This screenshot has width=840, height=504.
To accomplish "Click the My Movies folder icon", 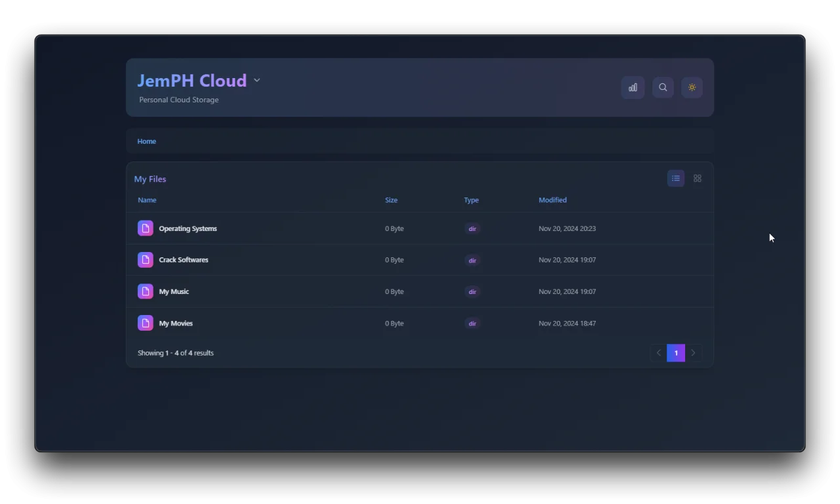I will coord(145,323).
